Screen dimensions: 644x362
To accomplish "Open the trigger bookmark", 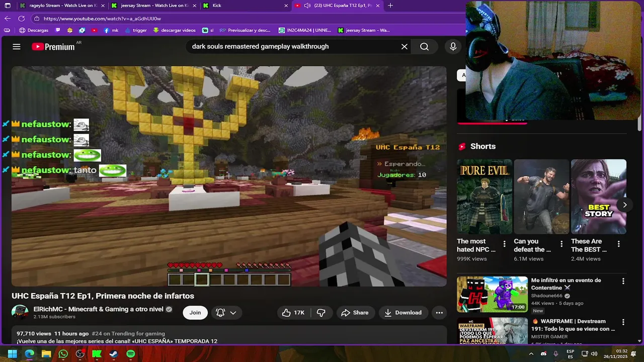I will tap(136, 30).
